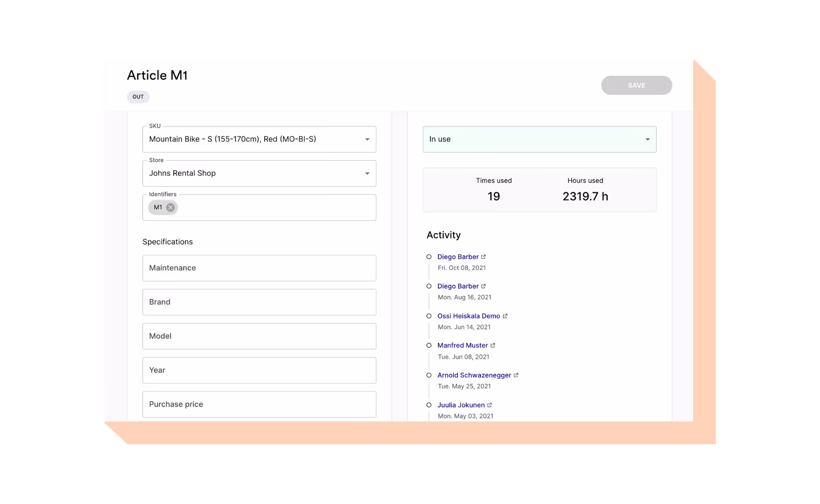Open Juulia Jokunen activity link
This screenshot has height=504, width=820.
(x=460, y=405)
